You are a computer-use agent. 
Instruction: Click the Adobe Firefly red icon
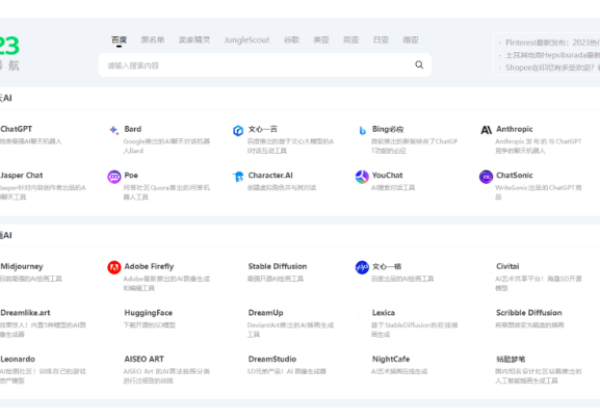click(x=114, y=267)
